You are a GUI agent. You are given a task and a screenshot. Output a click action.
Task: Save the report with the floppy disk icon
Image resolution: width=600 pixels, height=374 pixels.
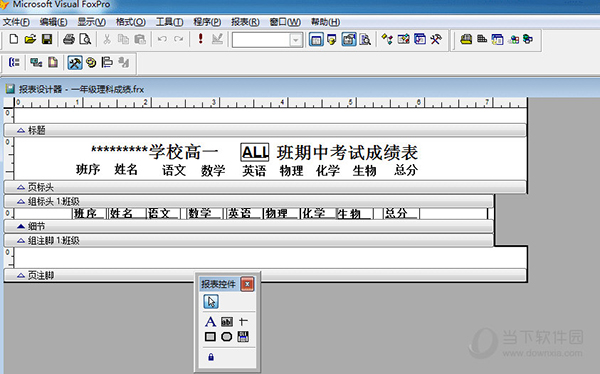(x=47, y=39)
